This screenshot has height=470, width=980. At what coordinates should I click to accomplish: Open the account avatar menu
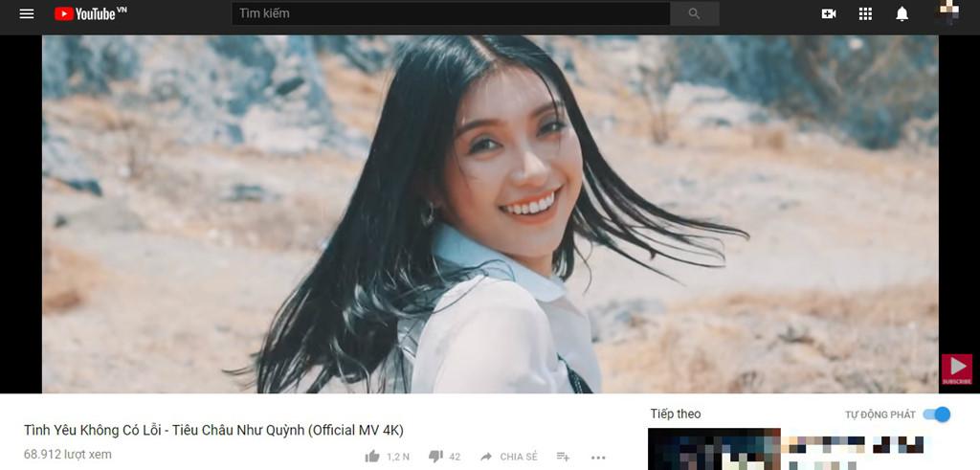[x=947, y=13]
